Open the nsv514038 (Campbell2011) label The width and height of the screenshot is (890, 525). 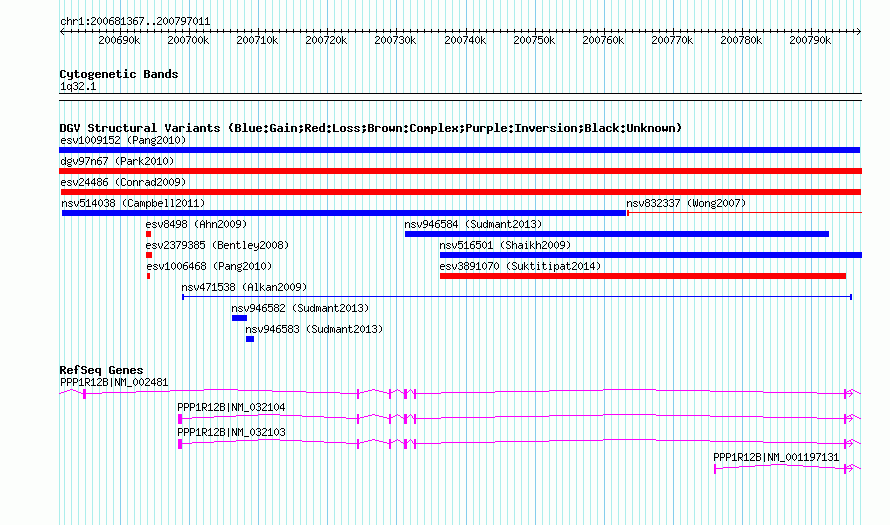click(133, 203)
